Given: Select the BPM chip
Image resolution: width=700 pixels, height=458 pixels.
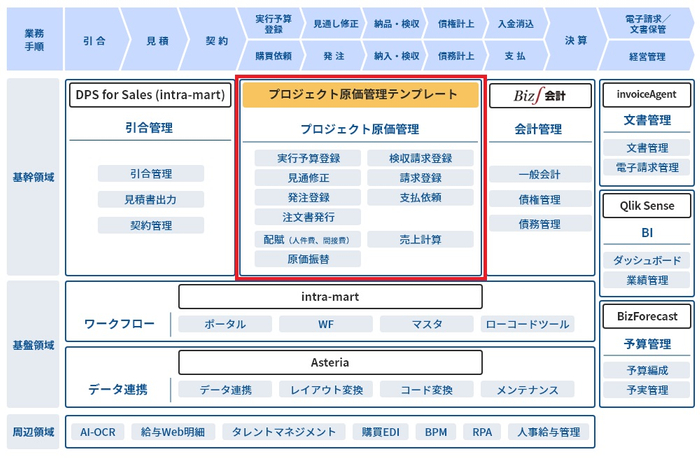Looking at the screenshot, I should point(436,432).
